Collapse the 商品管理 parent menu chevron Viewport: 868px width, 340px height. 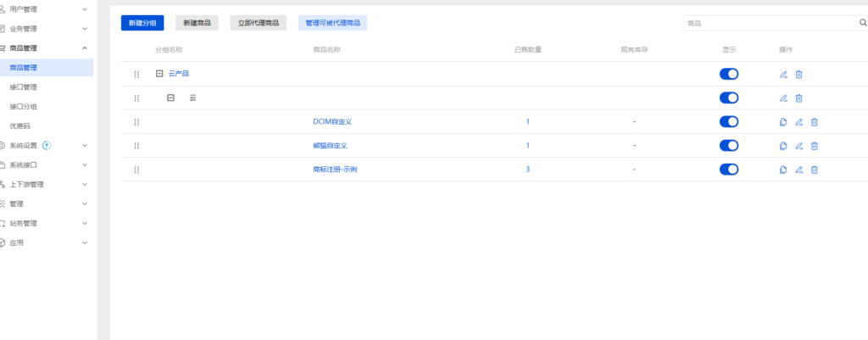85,48
